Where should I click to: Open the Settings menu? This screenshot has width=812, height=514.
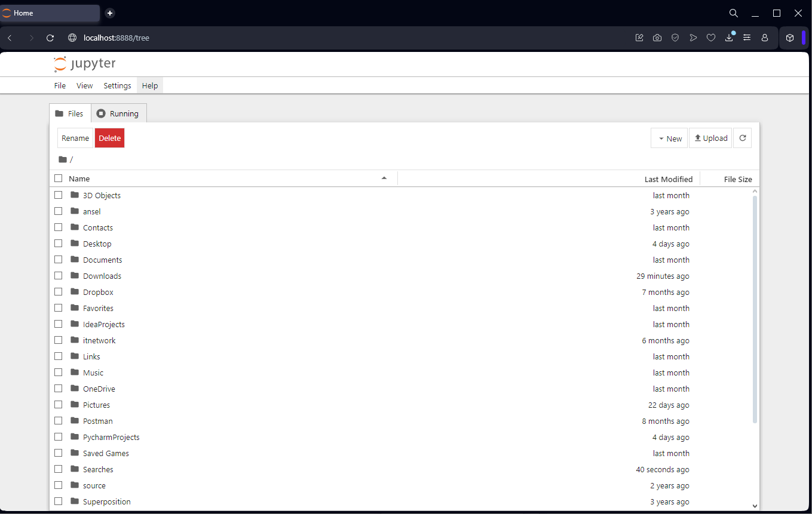[x=117, y=85]
